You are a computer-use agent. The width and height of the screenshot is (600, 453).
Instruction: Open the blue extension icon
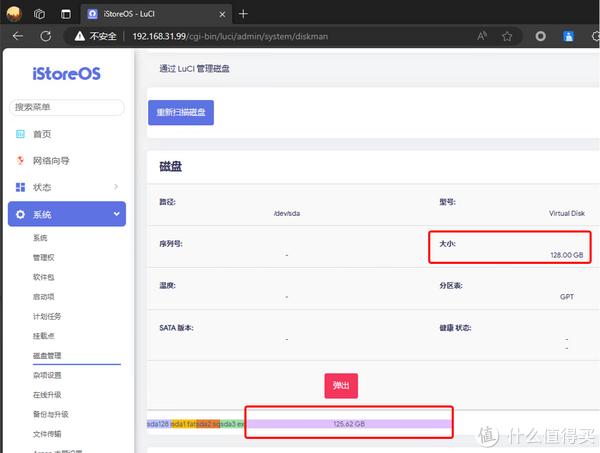pos(569,36)
